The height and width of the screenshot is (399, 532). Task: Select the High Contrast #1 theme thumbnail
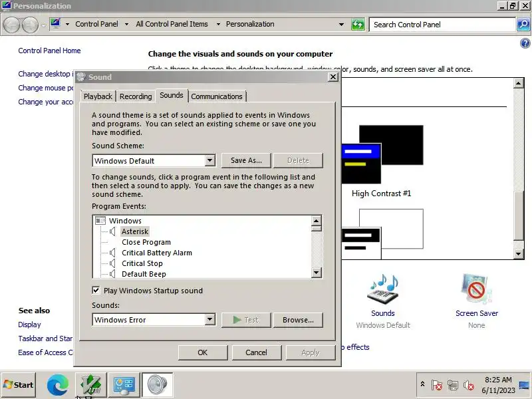(382, 154)
